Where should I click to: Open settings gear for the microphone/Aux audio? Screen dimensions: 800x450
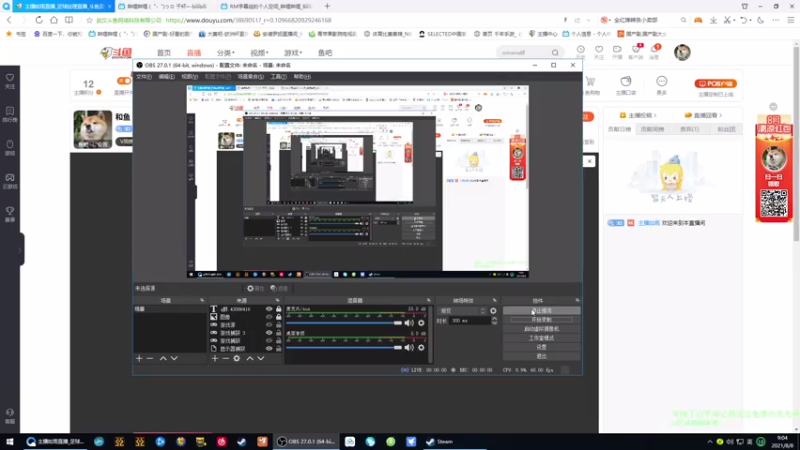tap(421, 323)
